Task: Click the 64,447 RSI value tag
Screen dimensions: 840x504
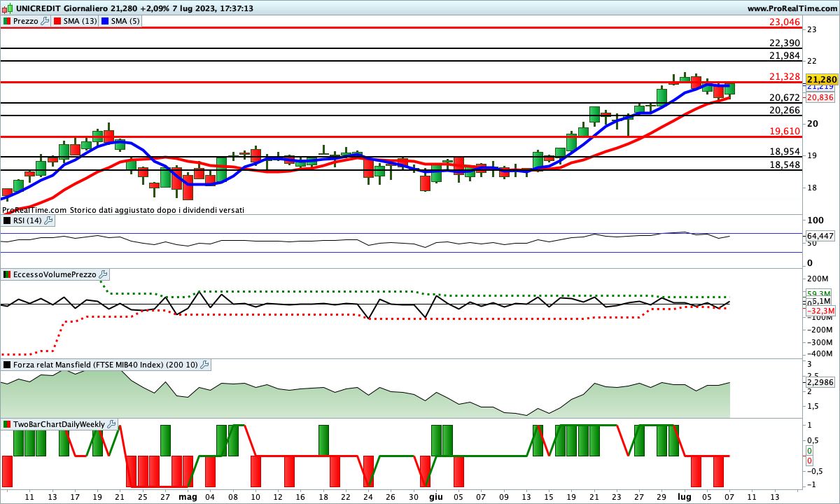Action: coord(820,236)
